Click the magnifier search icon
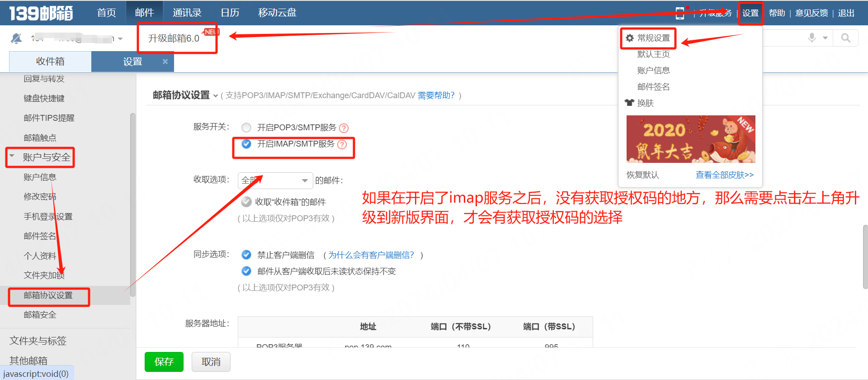This screenshot has width=868, height=380. pyautogui.click(x=845, y=38)
